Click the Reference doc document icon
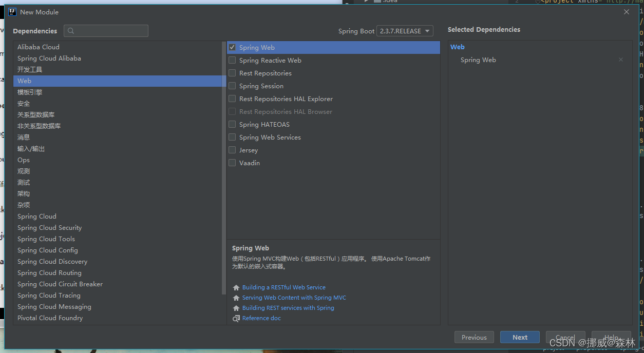 point(236,319)
